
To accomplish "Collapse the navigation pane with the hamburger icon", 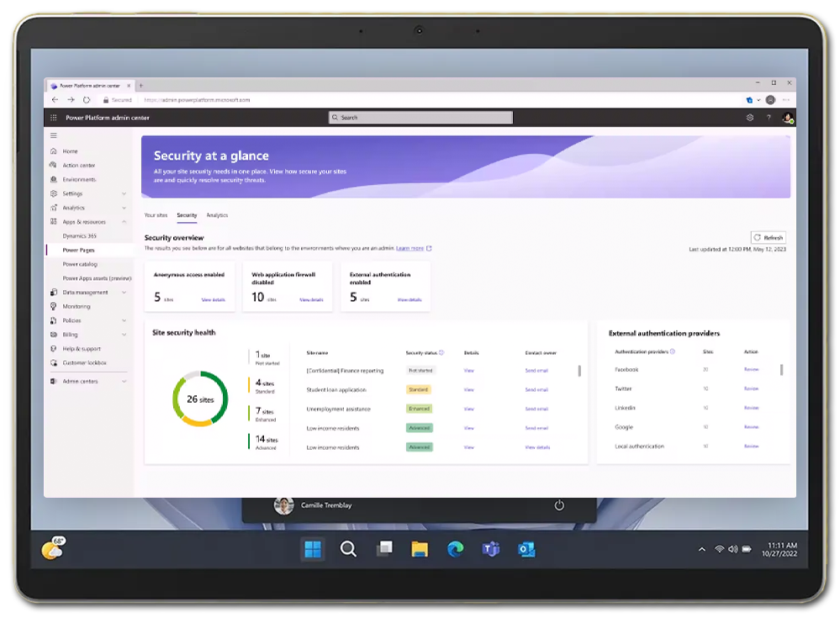I will click(x=53, y=135).
